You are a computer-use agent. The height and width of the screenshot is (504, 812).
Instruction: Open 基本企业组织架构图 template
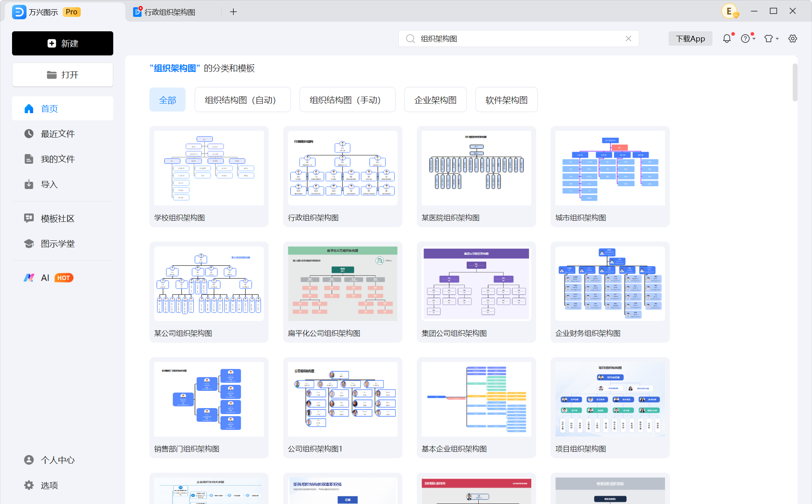point(476,408)
